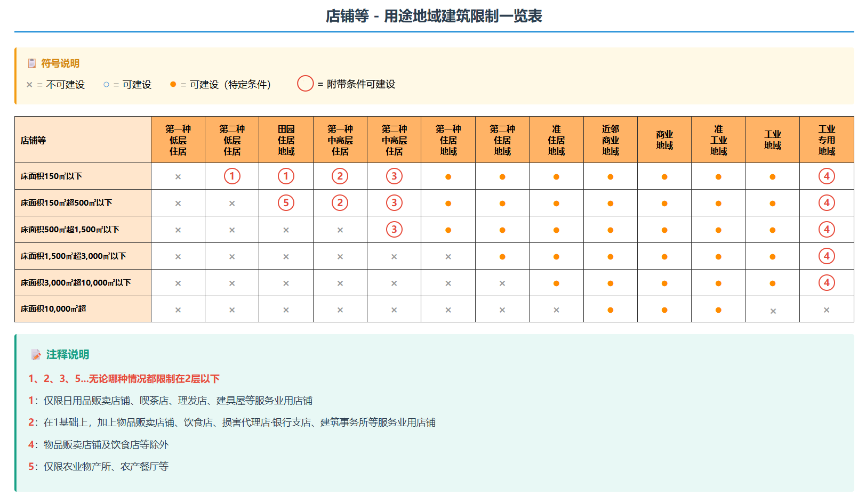This screenshot has width=866, height=504.
Task: Click circled ② under 第一种中高层住居 first row
Action: click(x=340, y=175)
